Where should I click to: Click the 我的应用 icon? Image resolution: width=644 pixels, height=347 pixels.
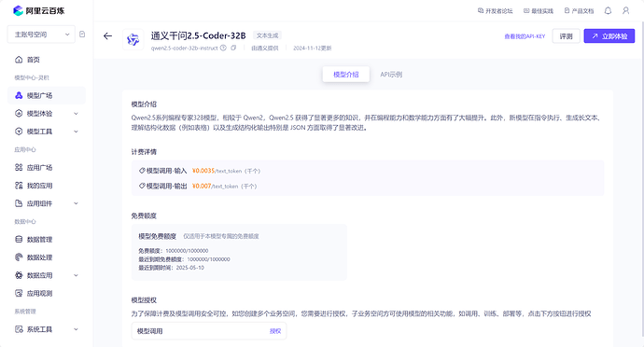[x=19, y=186]
